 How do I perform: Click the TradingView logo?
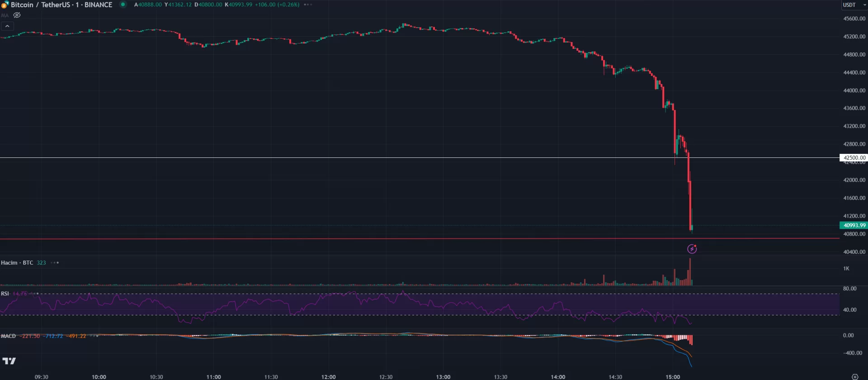(9, 361)
